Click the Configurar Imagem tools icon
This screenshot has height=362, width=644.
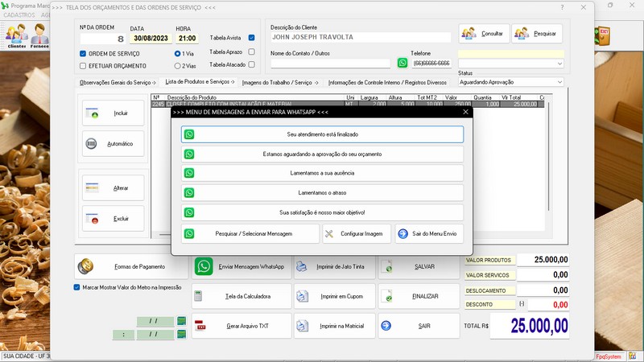329,233
